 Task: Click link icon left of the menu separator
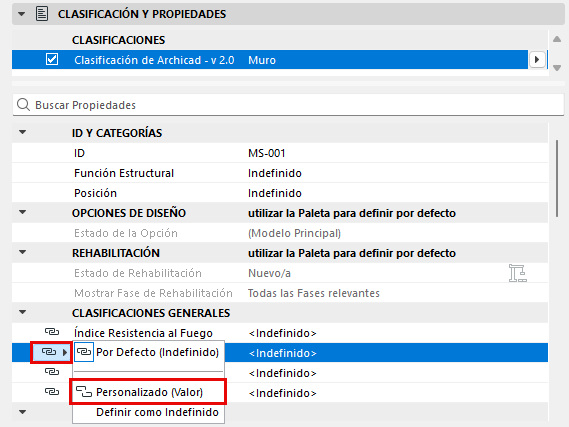point(52,371)
